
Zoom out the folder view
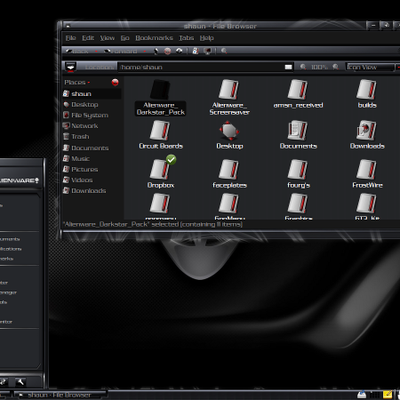point(303,67)
